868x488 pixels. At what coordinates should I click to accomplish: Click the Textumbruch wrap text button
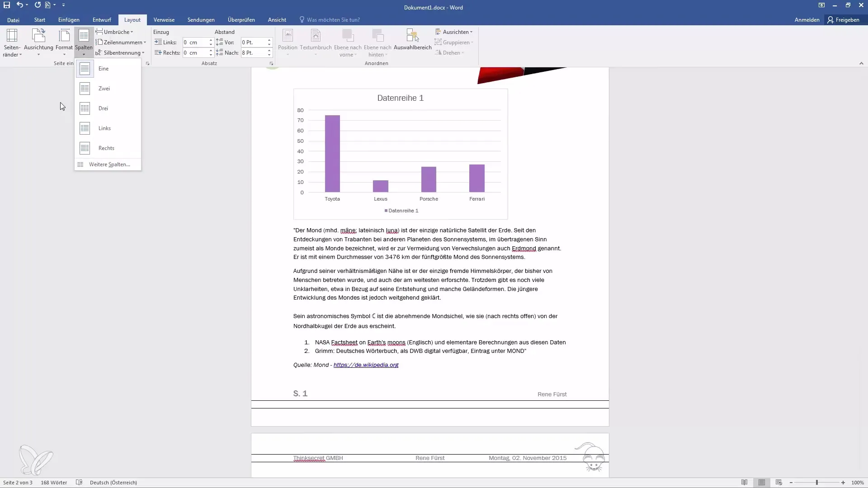click(316, 43)
